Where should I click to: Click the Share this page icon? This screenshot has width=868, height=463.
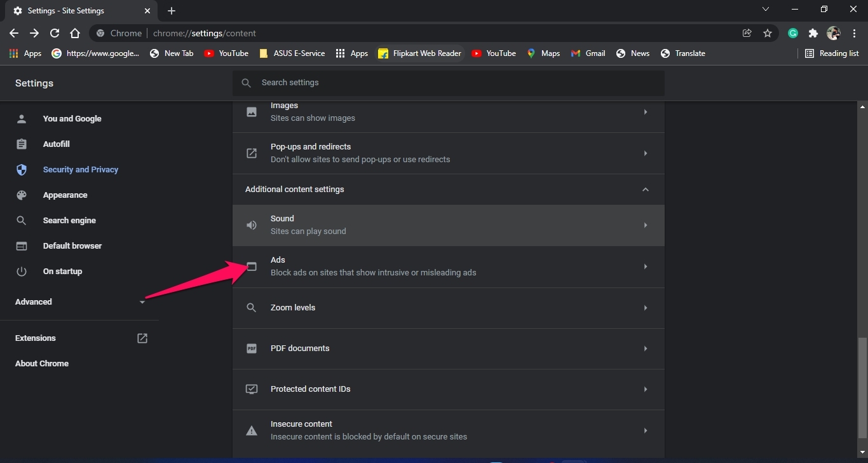[747, 33]
